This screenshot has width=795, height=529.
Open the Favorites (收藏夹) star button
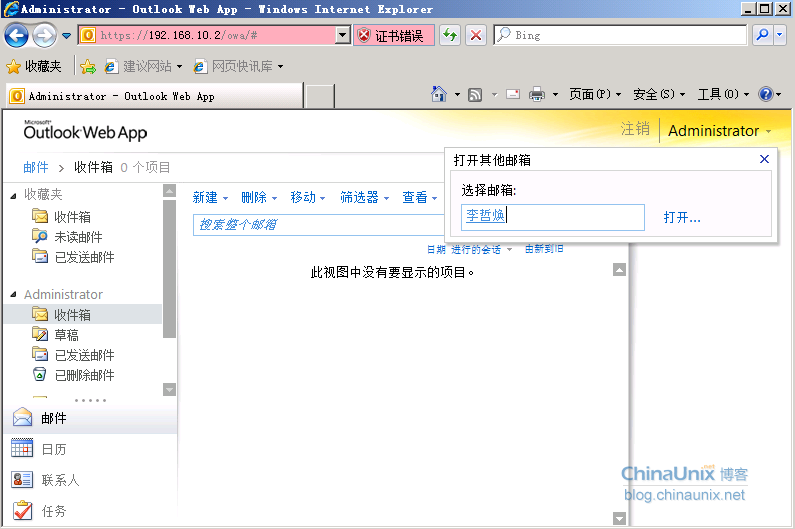coord(33,66)
